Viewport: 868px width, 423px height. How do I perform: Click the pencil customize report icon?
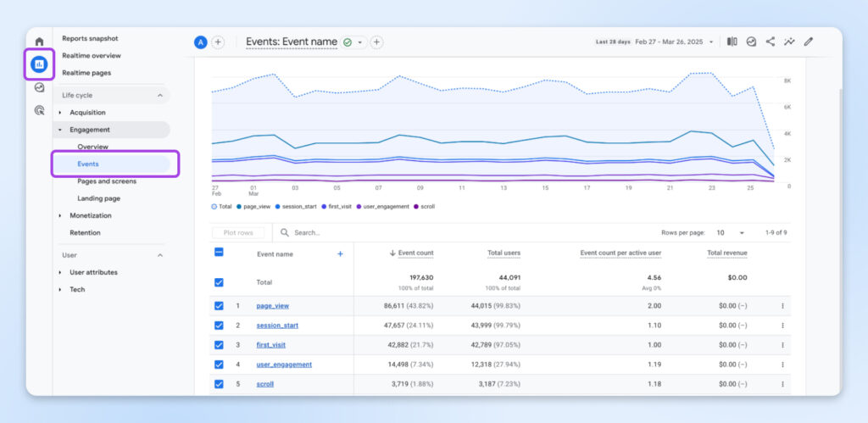coord(809,42)
